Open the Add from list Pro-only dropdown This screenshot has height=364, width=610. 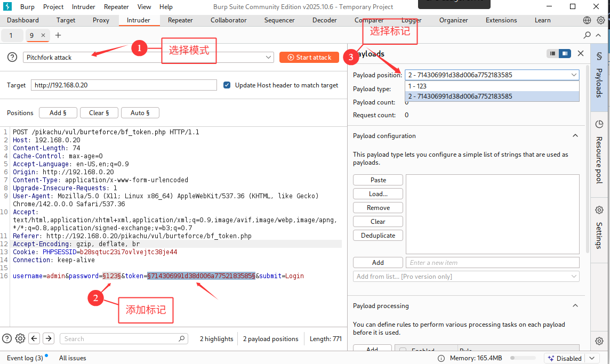(466, 276)
